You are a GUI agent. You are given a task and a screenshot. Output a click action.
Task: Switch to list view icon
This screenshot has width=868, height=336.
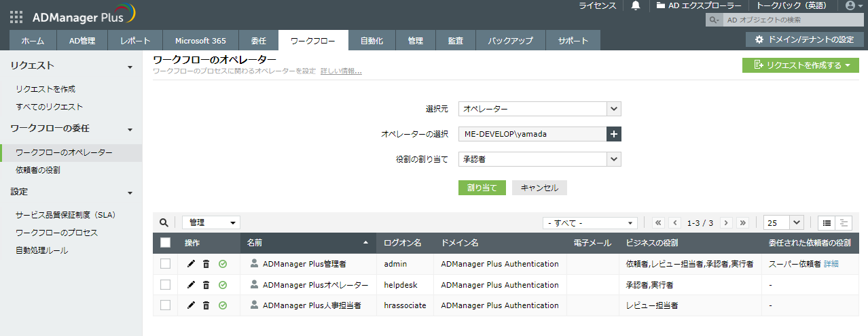827,222
